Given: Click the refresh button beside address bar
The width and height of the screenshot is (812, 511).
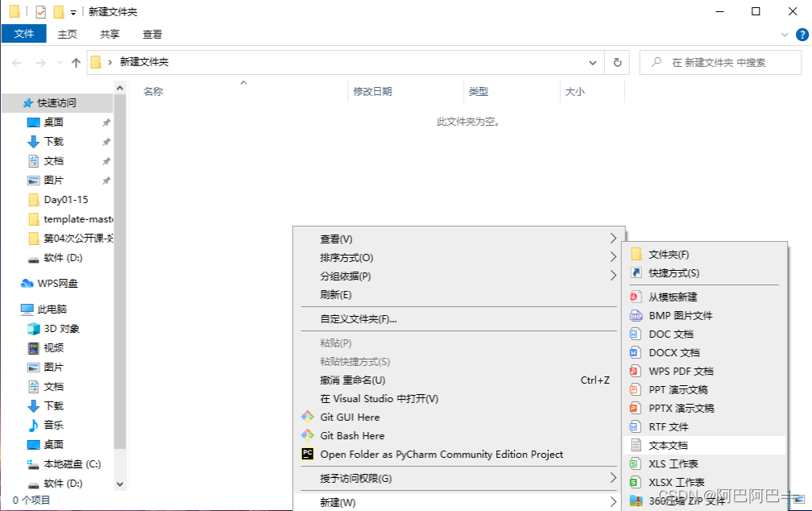Looking at the screenshot, I should 617,63.
